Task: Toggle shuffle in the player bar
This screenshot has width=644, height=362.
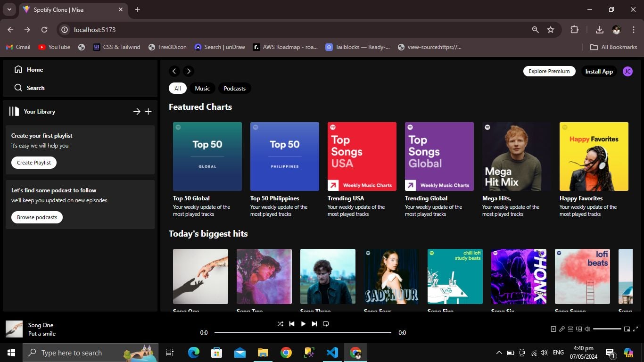Action: [x=281, y=324]
